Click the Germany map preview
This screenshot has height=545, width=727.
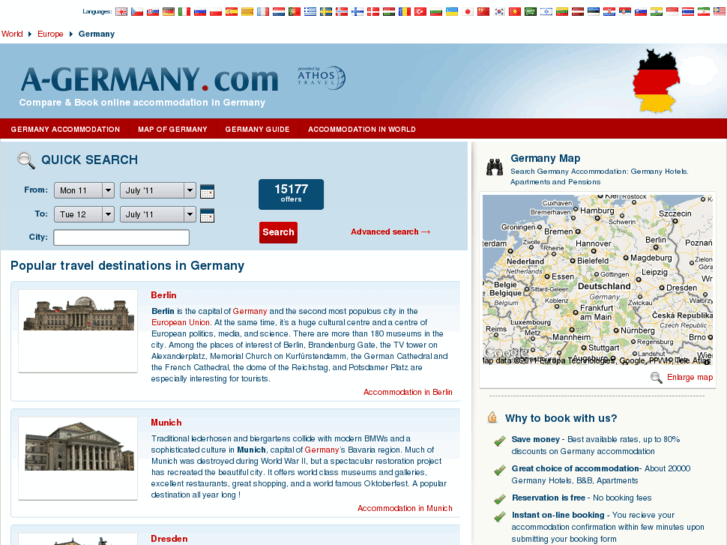(598, 279)
